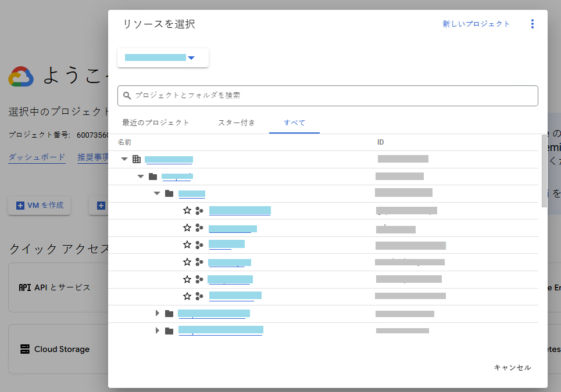Open the organization selector dropdown
This screenshot has width=561, height=392.
[x=163, y=57]
